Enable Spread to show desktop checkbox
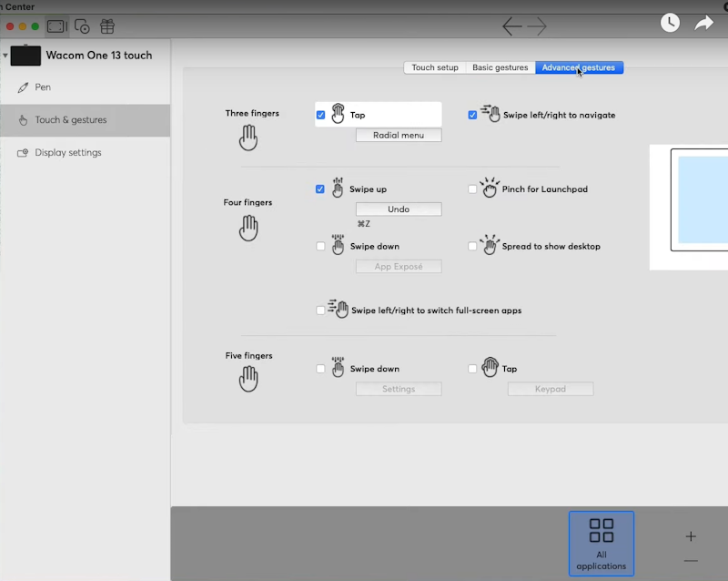The image size is (728, 581). click(x=472, y=247)
